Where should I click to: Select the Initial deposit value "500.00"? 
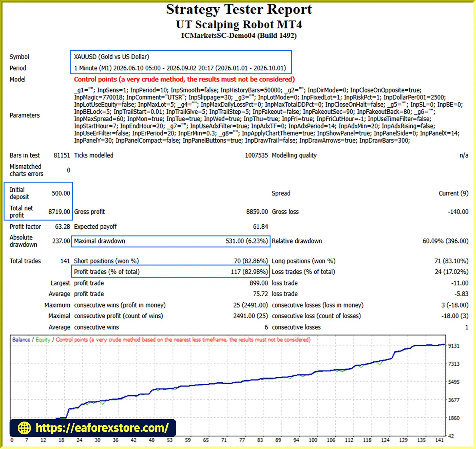pyautogui.click(x=61, y=193)
